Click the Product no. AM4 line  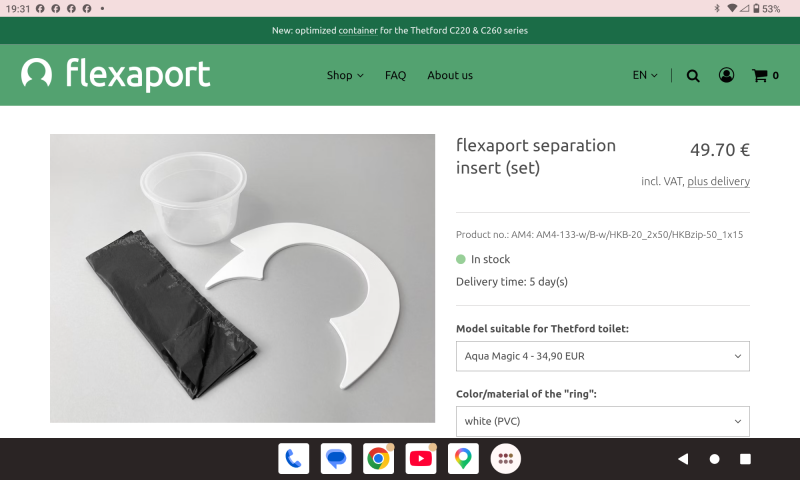click(x=599, y=235)
